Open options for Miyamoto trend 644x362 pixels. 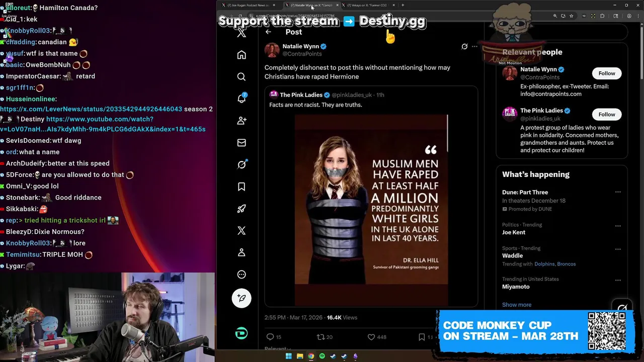pos(618,280)
